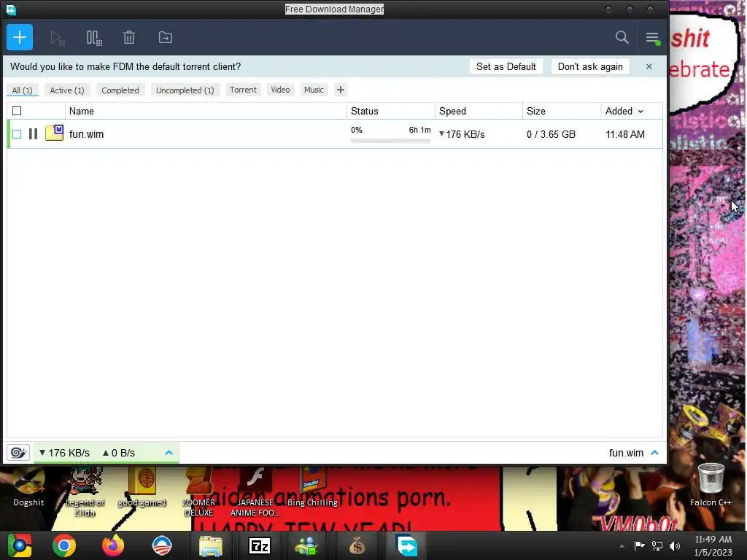The width and height of the screenshot is (747, 560).
Task: Open the two-people messenger taskbar app
Action: point(307,545)
